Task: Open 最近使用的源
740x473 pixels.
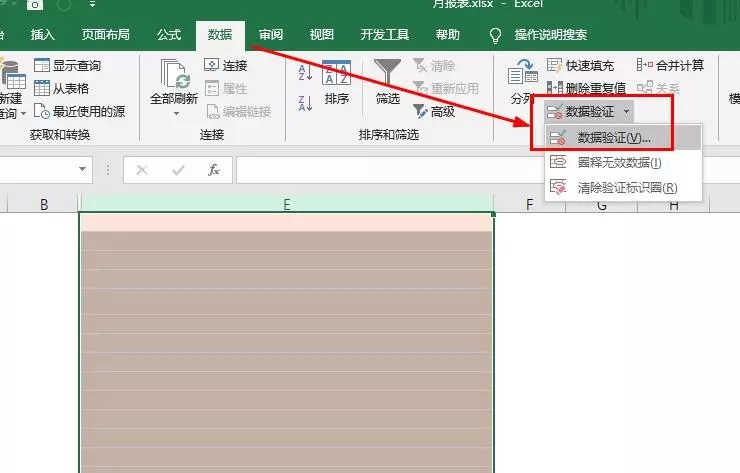Action: tap(79, 111)
